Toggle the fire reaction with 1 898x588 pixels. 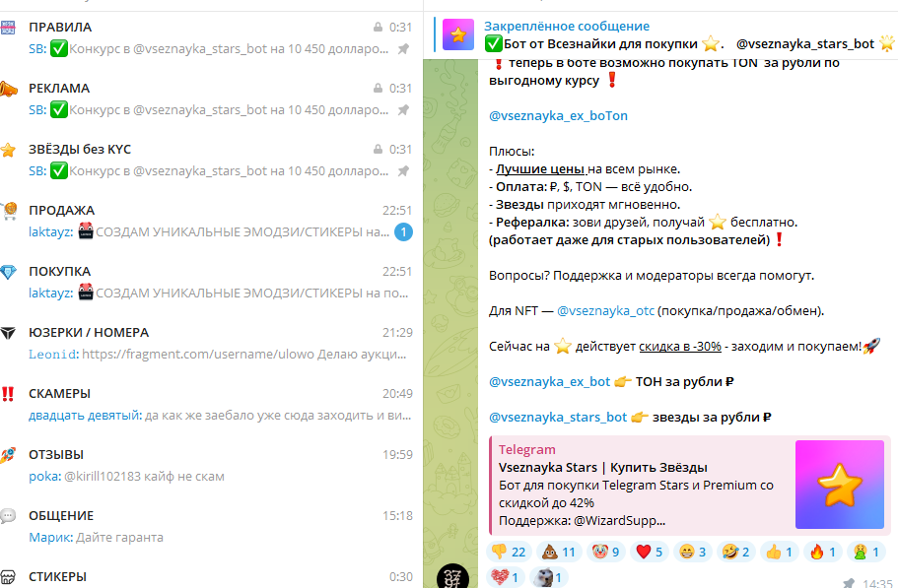[x=823, y=552]
